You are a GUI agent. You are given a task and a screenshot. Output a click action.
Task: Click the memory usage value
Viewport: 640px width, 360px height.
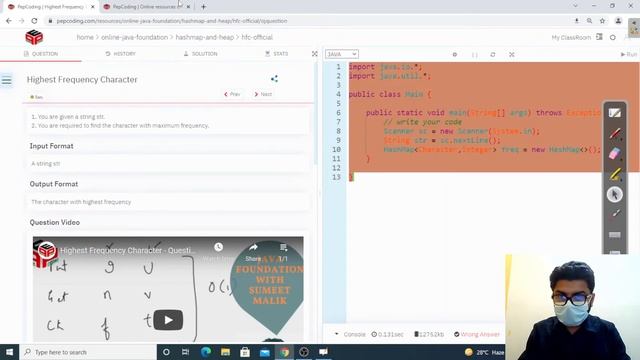429,334
